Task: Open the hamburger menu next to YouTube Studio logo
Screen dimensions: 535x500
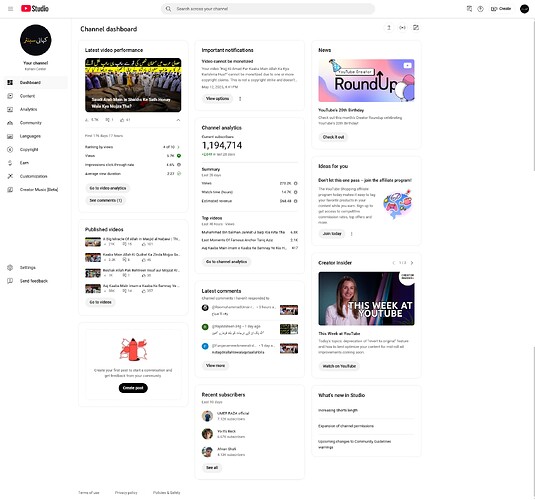Action: [10, 9]
